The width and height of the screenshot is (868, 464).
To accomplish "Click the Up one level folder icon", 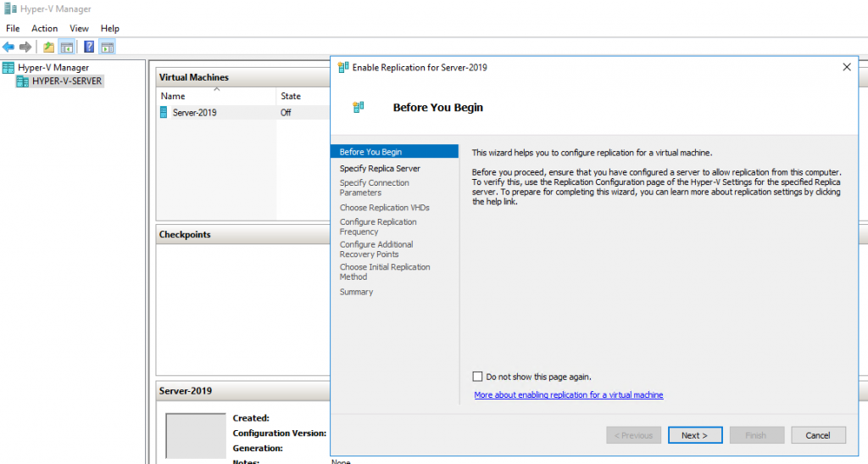I will click(x=48, y=47).
